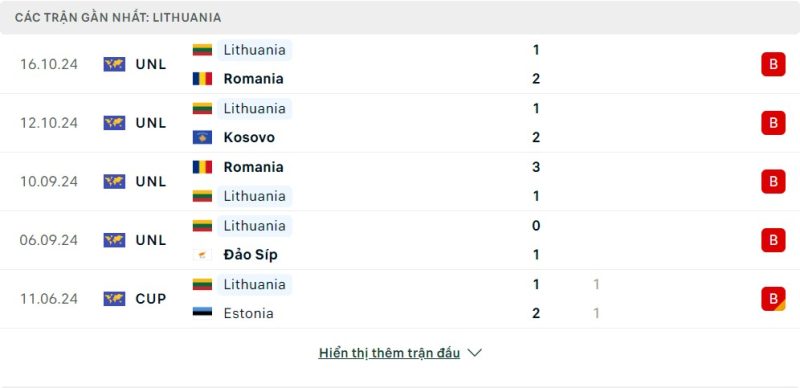
Task: Open Hiển thị thêm trận đấu link
Action: (x=389, y=353)
